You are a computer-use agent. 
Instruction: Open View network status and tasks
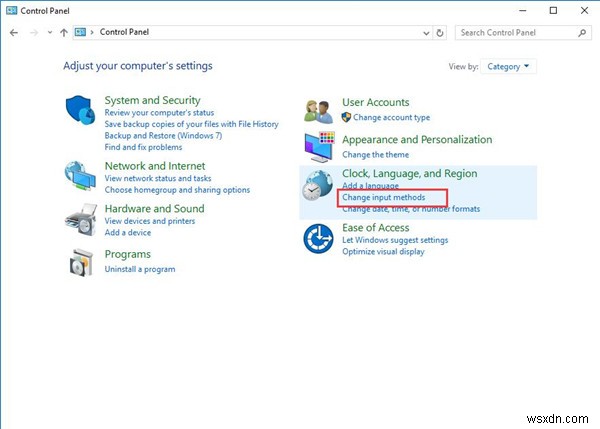[x=158, y=178]
